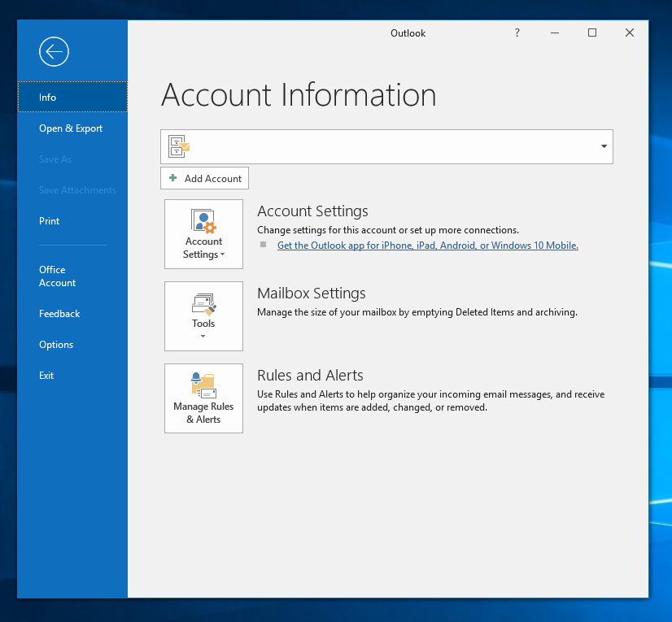The height and width of the screenshot is (622, 672).
Task: Click the Mailbox Settings heading
Action: (x=312, y=294)
